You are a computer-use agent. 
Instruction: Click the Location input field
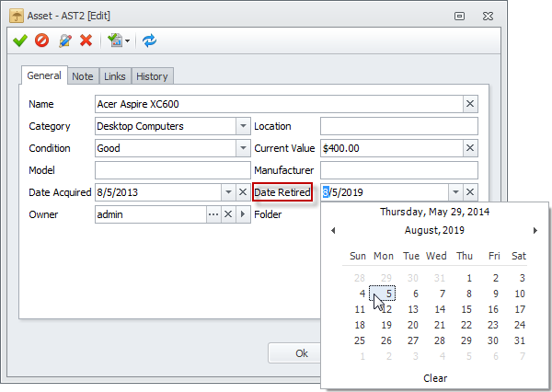pos(399,126)
